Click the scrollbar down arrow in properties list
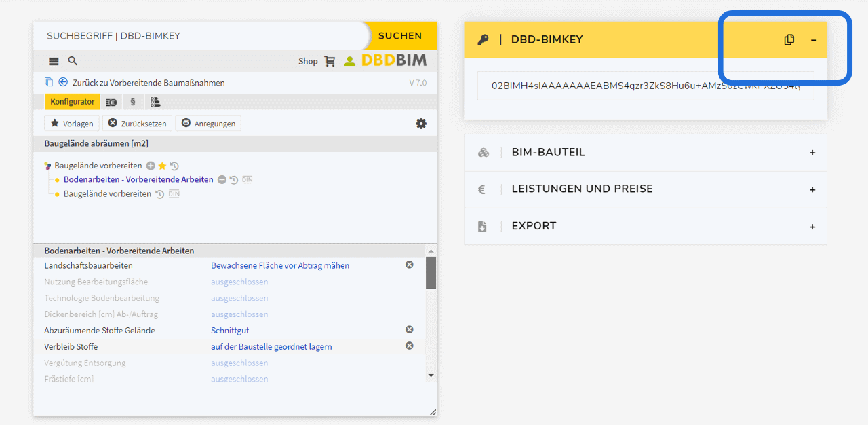The image size is (868, 425). [431, 375]
